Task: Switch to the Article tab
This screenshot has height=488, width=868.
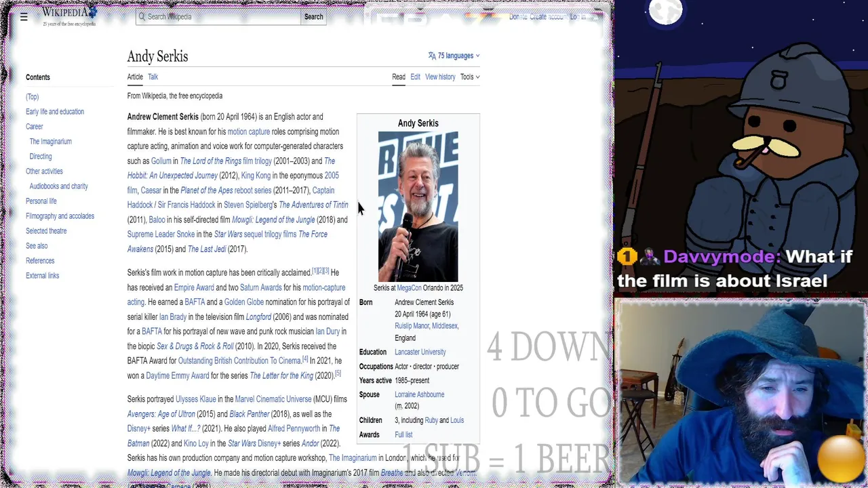Action: tap(135, 77)
